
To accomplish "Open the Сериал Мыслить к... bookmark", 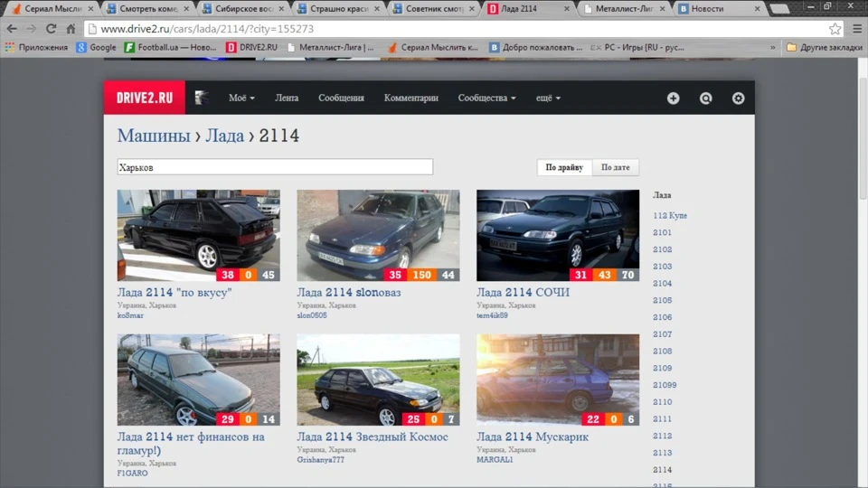I will point(432,48).
